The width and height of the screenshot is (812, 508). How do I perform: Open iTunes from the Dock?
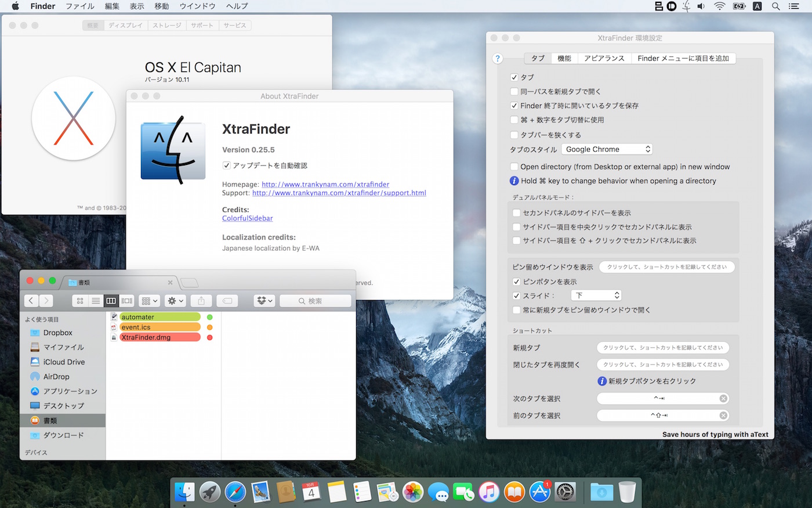tap(489, 492)
